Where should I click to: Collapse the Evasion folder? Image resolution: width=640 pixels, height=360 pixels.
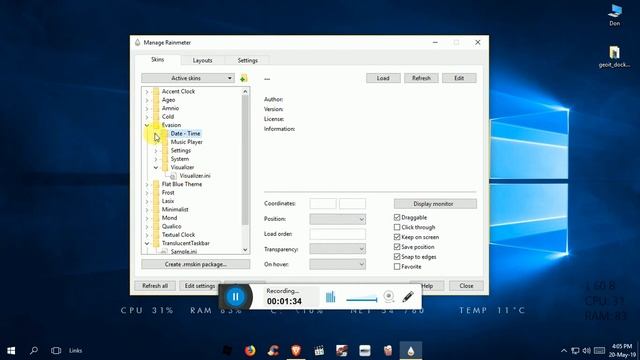(x=147, y=125)
